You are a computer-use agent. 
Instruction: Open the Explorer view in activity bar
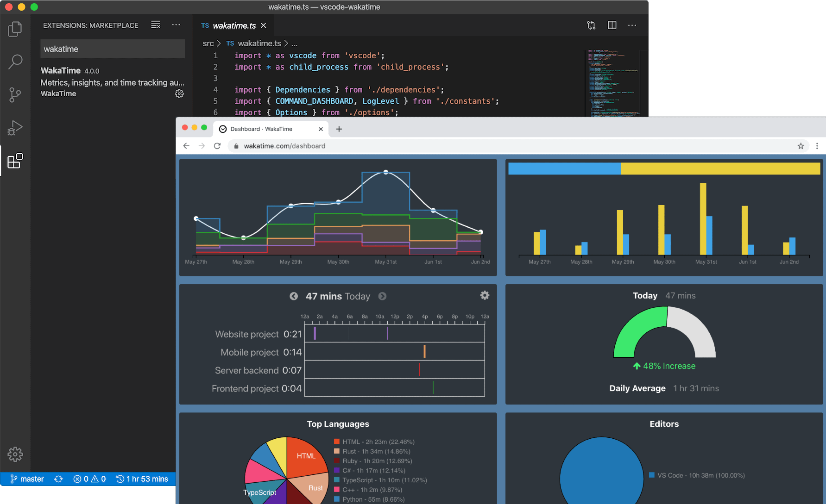(15, 29)
